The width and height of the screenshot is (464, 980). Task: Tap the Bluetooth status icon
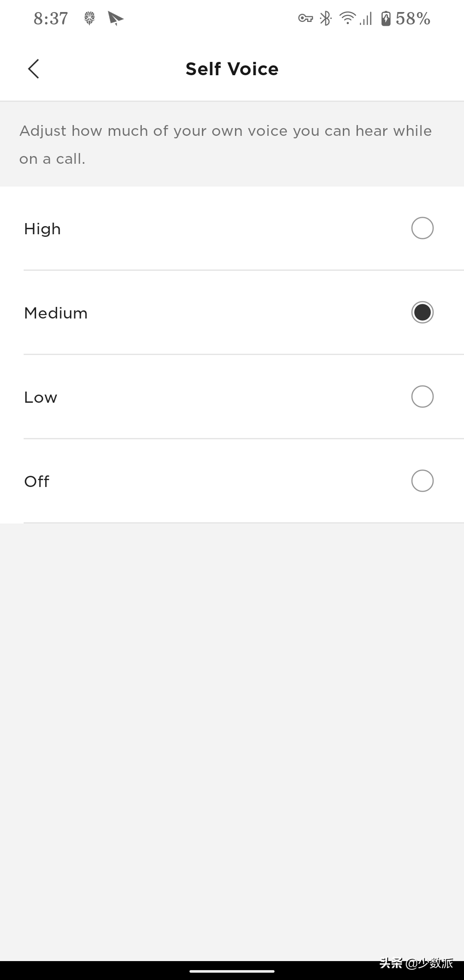point(326,18)
